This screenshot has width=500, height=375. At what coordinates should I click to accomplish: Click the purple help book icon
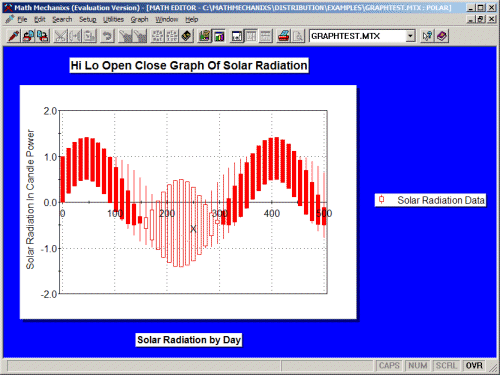coord(442,36)
